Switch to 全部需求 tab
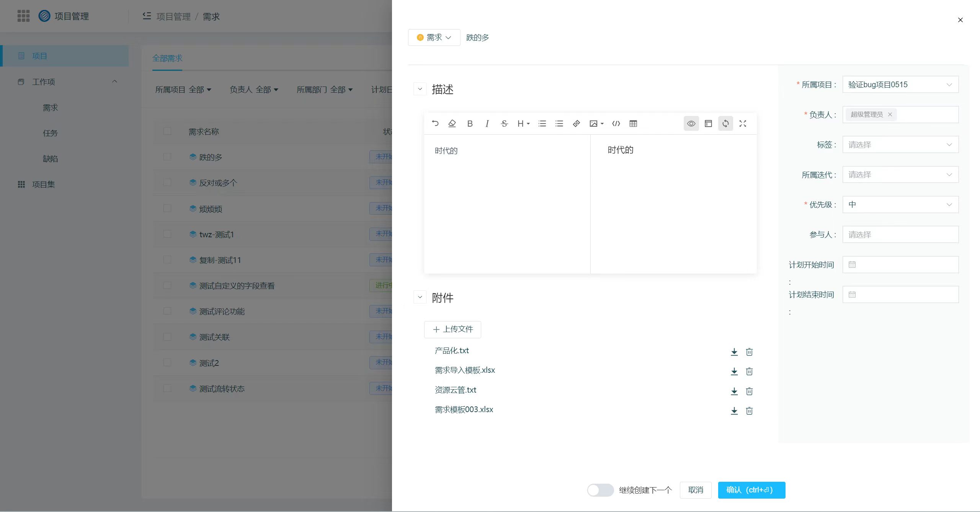Viewport: 980px width, 512px height. click(x=167, y=58)
